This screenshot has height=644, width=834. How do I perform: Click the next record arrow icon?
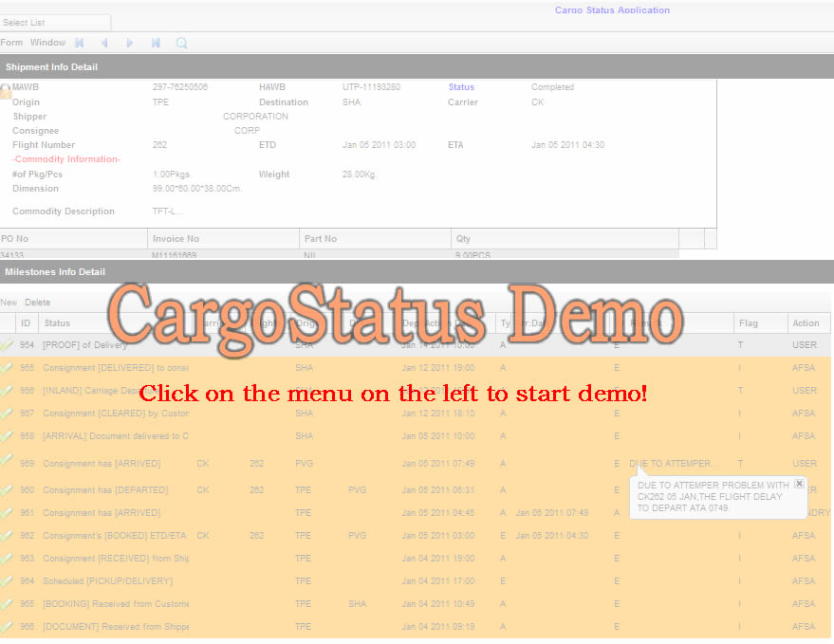pyautogui.click(x=130, y=43)
